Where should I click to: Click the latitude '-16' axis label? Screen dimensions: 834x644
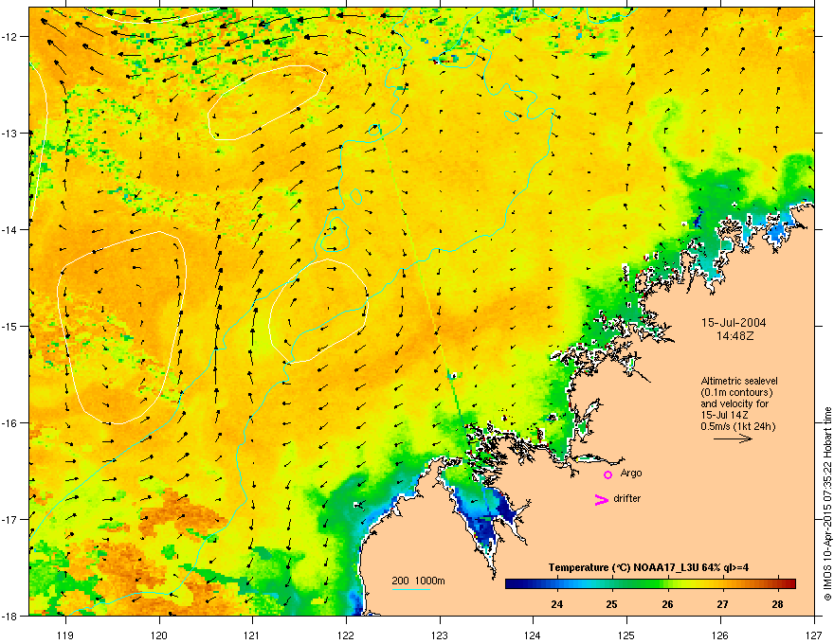pos(10,423)
